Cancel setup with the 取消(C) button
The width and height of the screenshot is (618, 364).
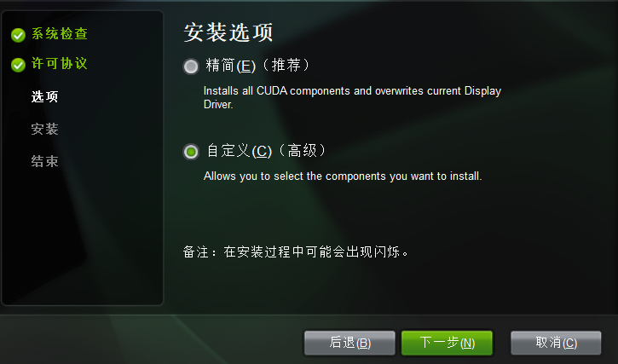[556, 343]
